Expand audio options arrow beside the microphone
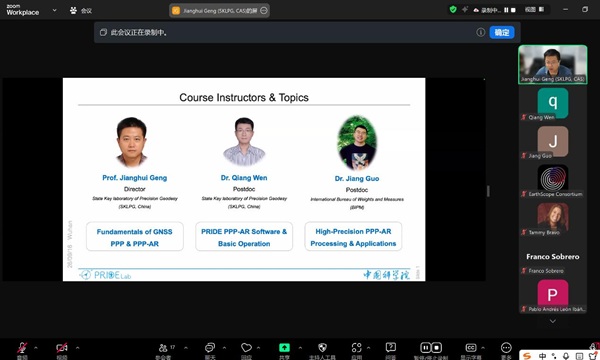 36,348
